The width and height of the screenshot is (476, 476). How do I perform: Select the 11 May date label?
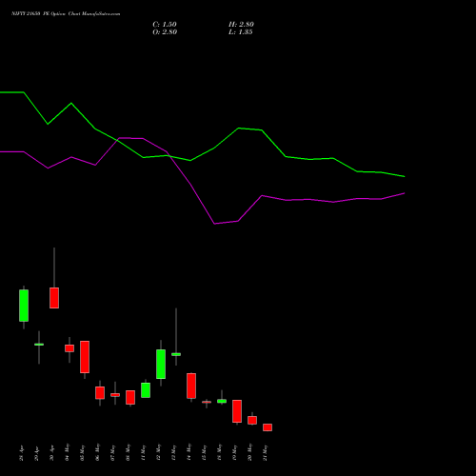point(143,452)
